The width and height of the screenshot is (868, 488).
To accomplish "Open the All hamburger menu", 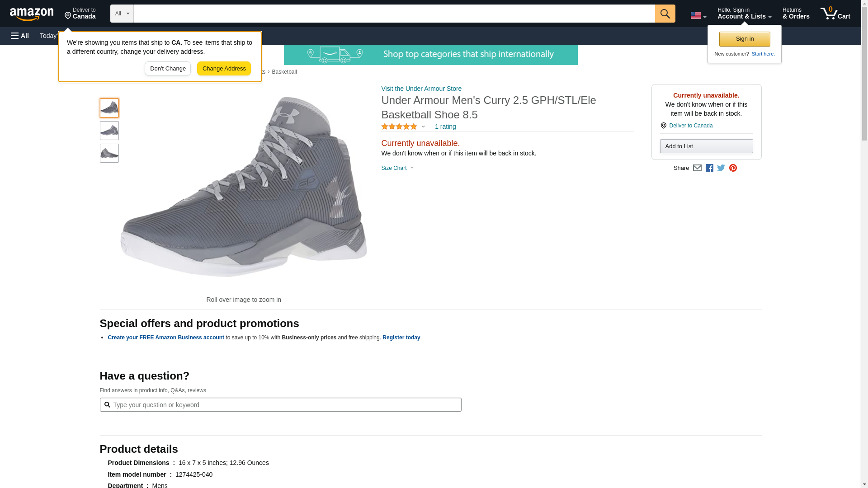I will (x=20, y=36).
